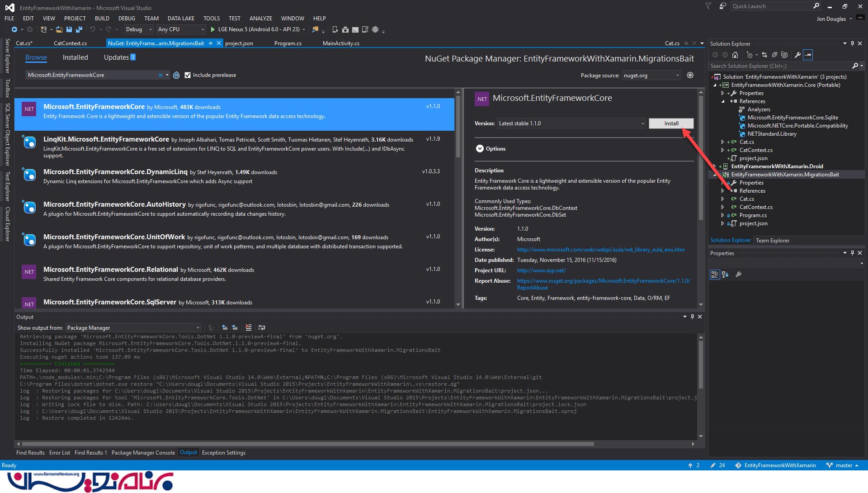Toggle Include prerelease checkbox
This screenshot has height=493, width=868.
188,75
